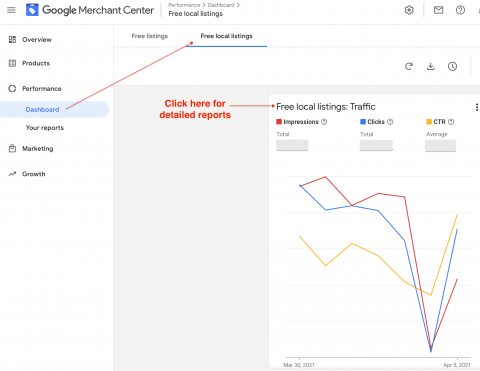Open Overview in the sidebar

[x=37, y=40]
